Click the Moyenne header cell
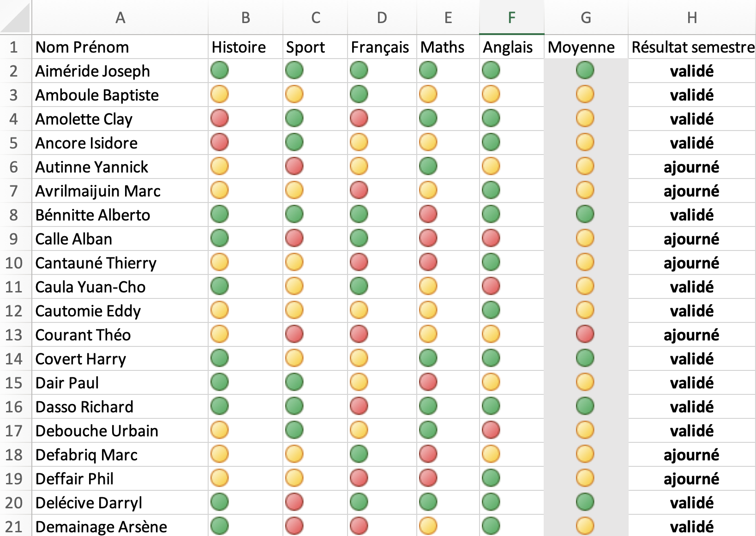 click(586, 47)
